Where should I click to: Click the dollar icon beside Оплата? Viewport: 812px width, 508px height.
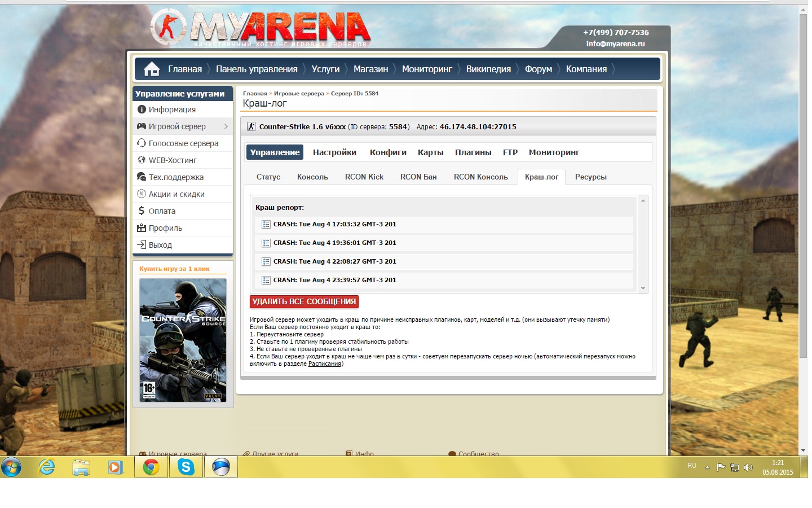[142, 211]
